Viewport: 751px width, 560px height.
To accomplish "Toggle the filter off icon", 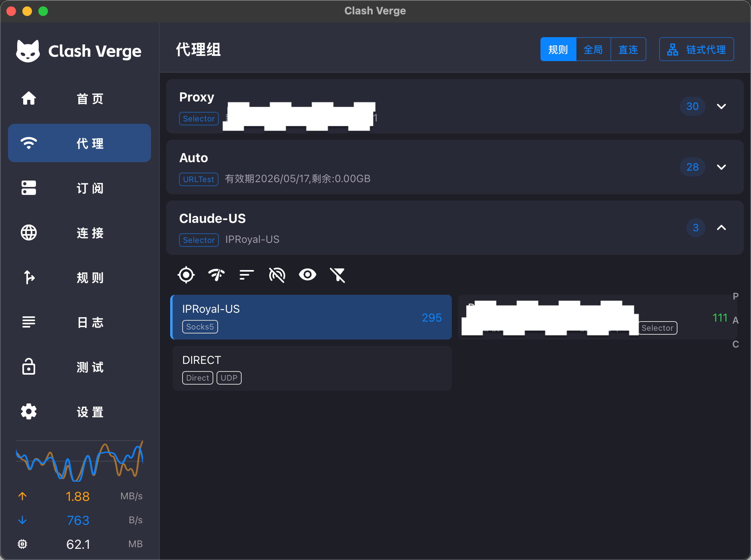I will click(338, 275).
